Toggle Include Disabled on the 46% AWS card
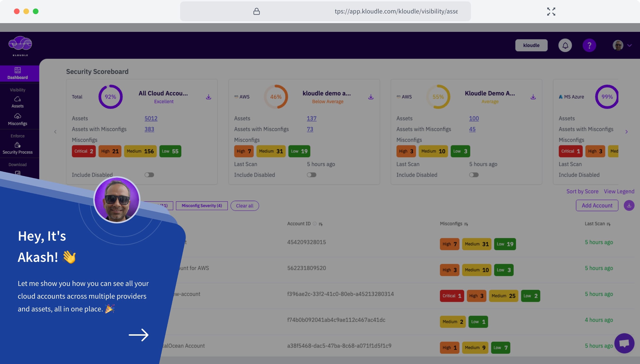Screen dimensions: 640x364 (311, 175)
